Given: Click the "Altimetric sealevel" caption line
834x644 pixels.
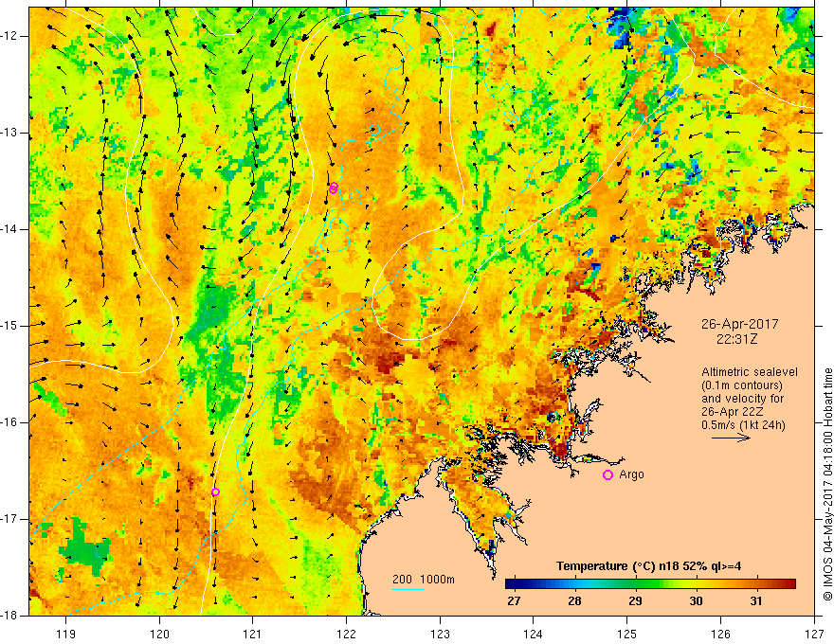Looking at the screenshot, I should tap(750, 372).
